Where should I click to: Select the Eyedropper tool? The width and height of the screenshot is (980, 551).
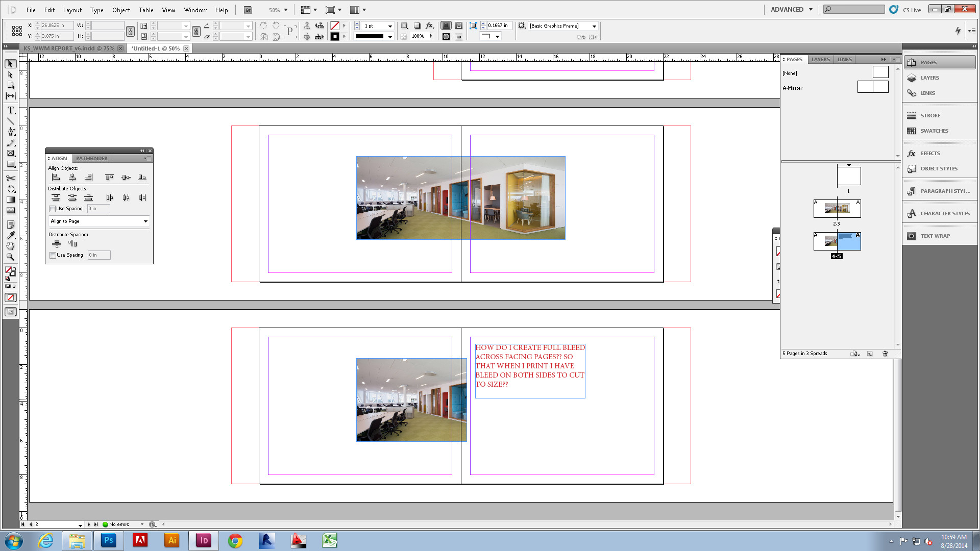(x=11, y=235)
